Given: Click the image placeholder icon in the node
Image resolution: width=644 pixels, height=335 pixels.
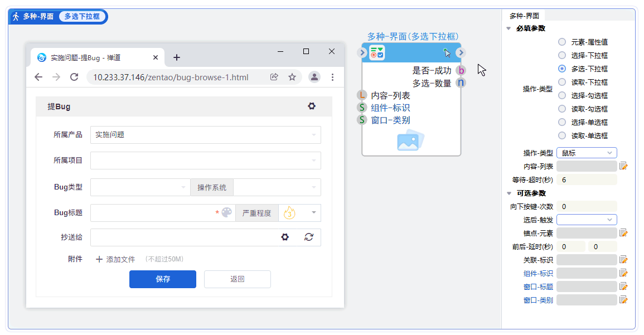Looking at the screenshot, I should (411, 140).
